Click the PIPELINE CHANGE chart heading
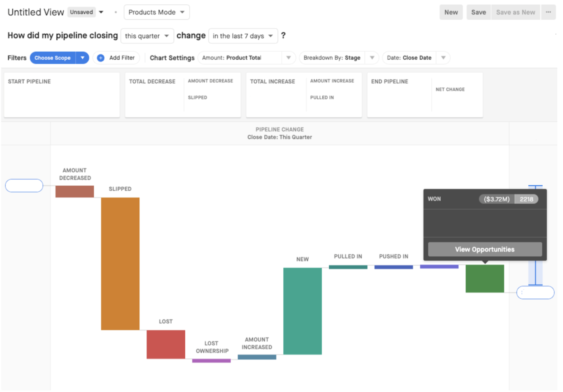Image resolution: width=563 pixels, height=392 pixels. pyautogui.click(x=280, y=129)
